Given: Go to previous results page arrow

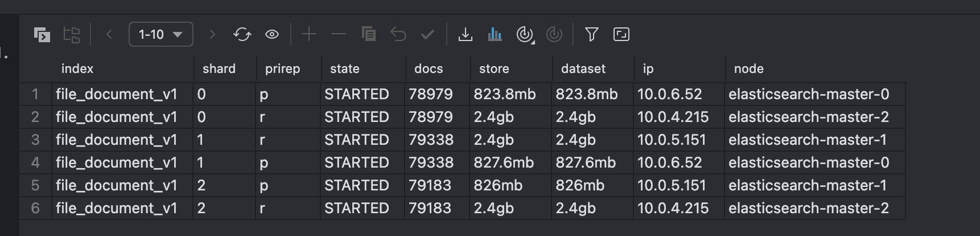Looking at the screenshot, I should (x=109, y=35).
